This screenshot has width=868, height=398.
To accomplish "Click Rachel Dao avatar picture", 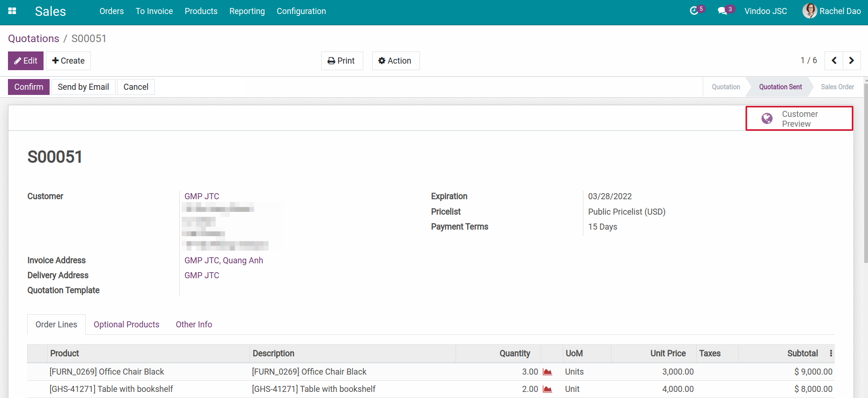I will click(809, 11).
